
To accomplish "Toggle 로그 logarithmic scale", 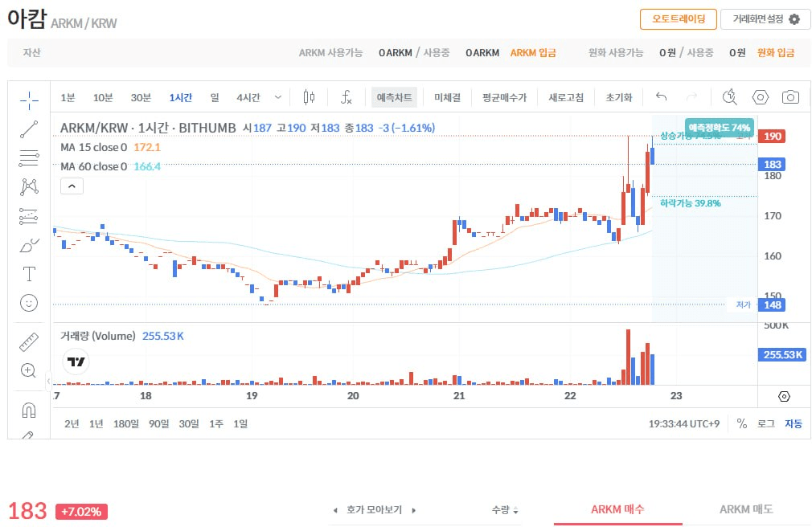I will [766, 423].
